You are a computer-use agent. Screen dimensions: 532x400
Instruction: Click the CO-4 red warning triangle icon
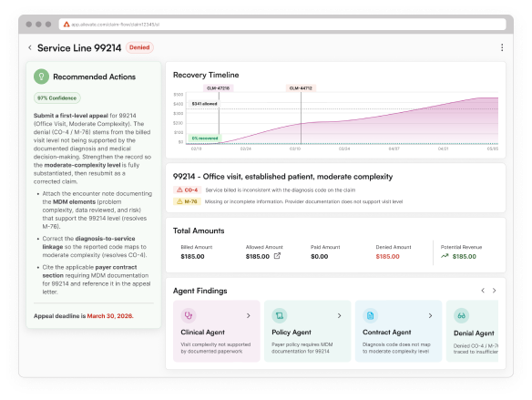179,190
